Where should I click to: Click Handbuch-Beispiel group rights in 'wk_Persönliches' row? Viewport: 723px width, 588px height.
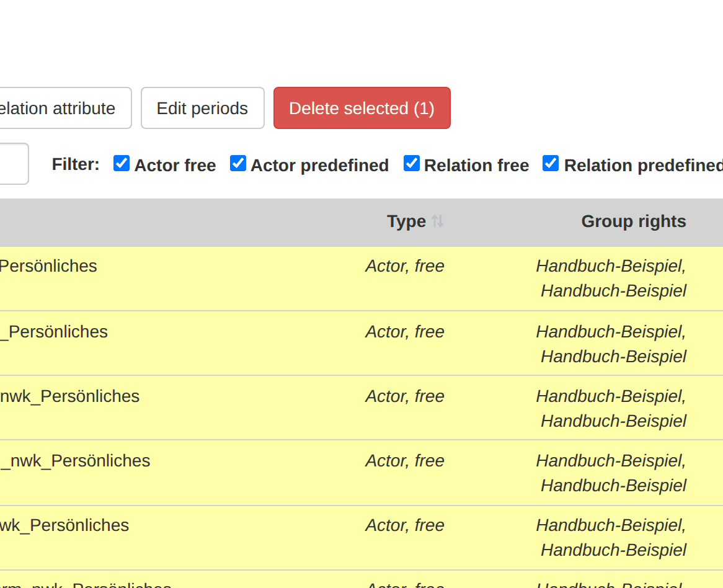611,538
